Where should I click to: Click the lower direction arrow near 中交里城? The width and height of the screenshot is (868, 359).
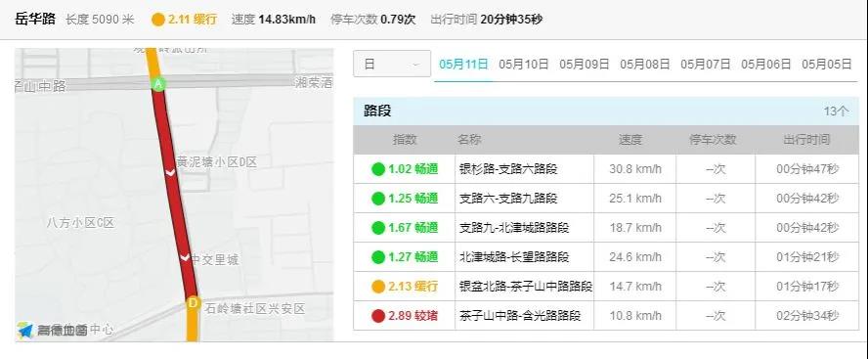click(x=185, y=257)
